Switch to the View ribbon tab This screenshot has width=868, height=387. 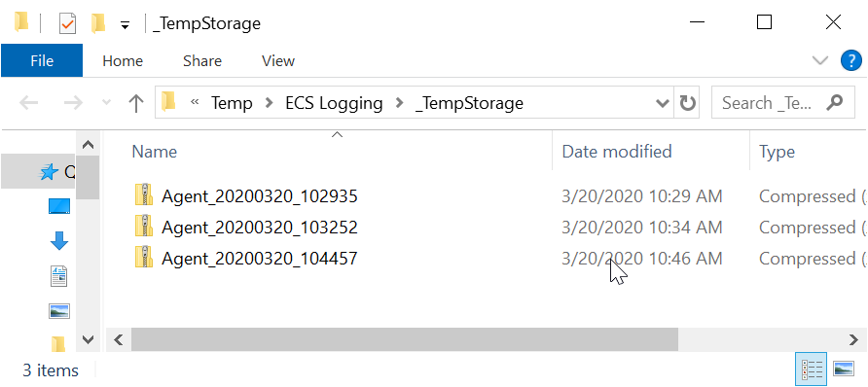[278, 61]
